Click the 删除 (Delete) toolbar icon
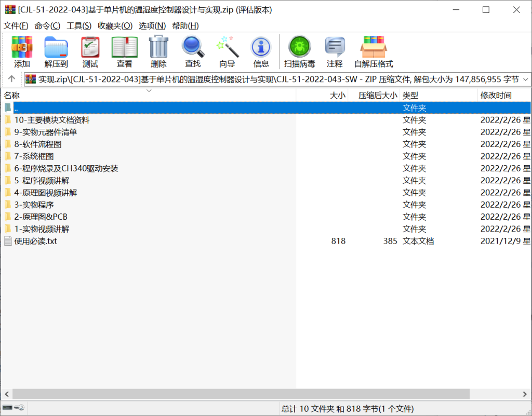 tap(158, 49)
